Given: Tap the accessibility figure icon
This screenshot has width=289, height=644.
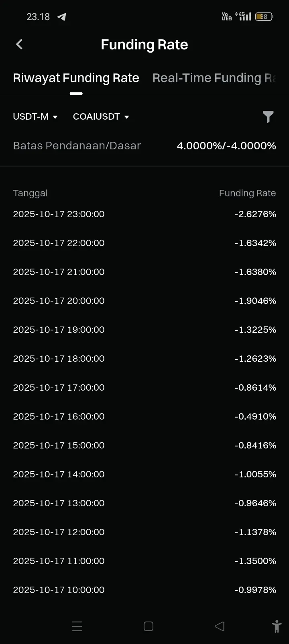Looking at the screenshot, I should pos(276,626).
